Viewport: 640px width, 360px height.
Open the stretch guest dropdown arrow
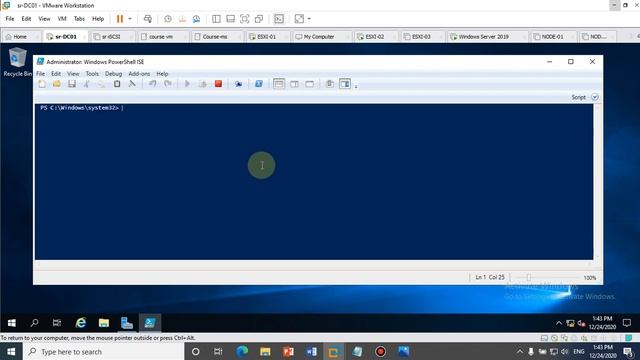pos(309,19)
